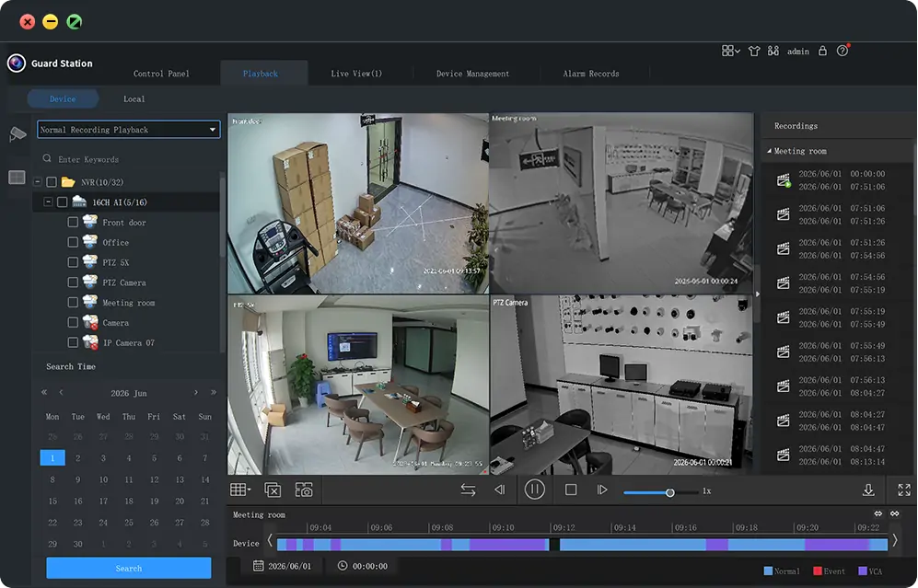Adjust the playback speed slider handle
The image size is (918, 588).
669,492
